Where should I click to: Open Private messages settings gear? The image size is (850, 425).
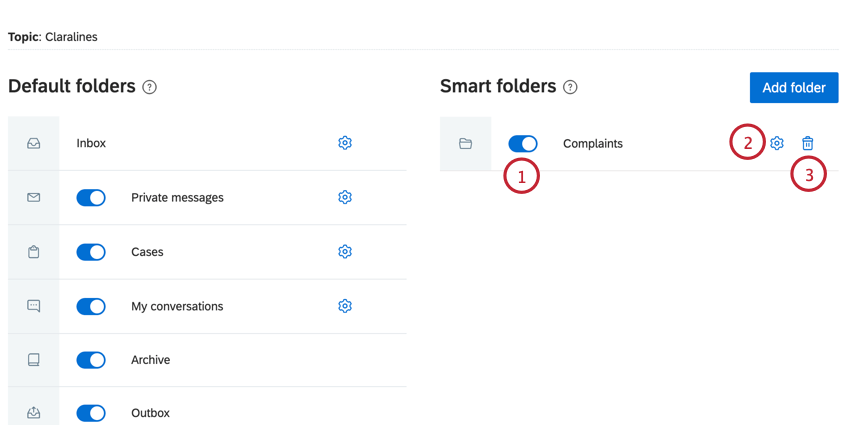click(x=345, y=197)
